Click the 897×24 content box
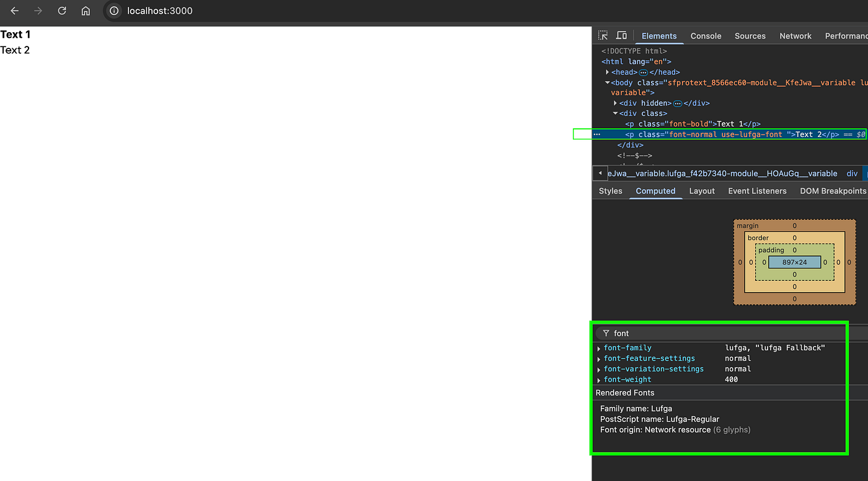 794,262
